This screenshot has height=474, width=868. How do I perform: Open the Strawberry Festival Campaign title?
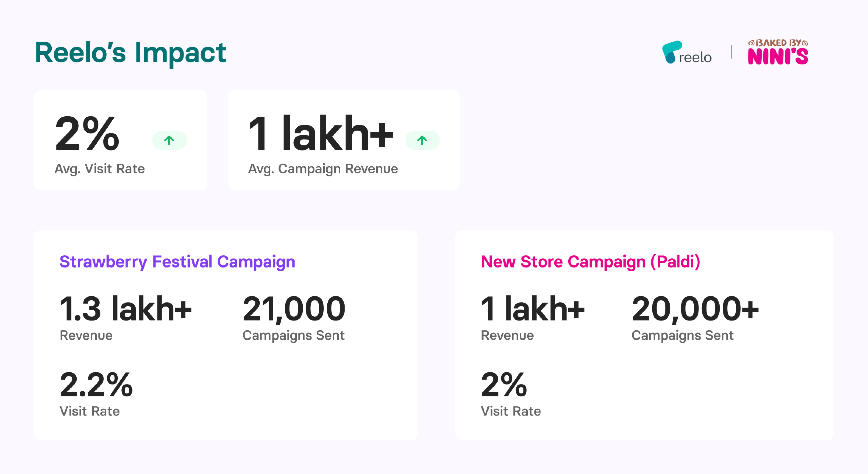[177, 262]
